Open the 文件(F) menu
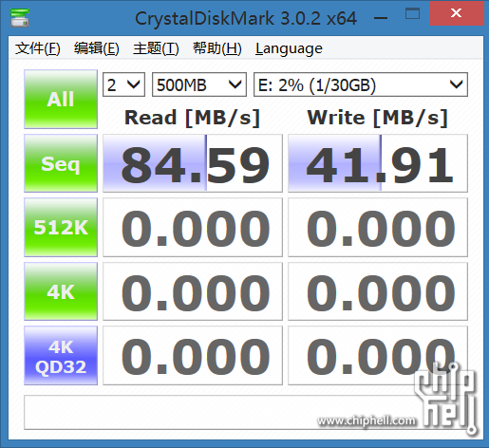Screen dimensions: 489x448 point(38,48)
